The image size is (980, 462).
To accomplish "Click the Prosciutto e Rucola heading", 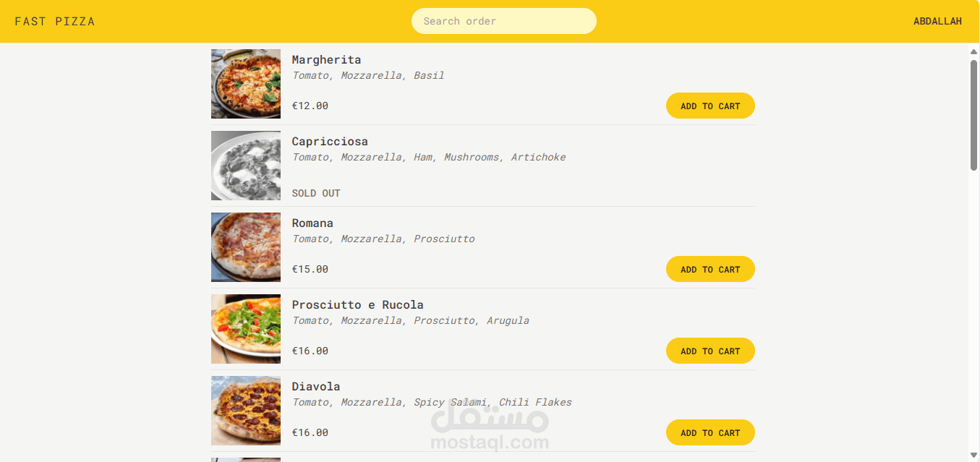I will [x=358, y=305].
